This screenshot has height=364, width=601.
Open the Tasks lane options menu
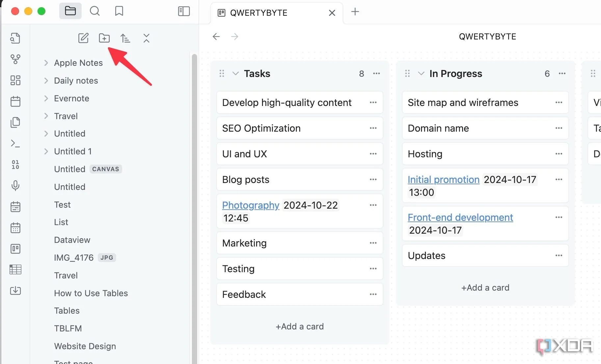coord(377,73)
